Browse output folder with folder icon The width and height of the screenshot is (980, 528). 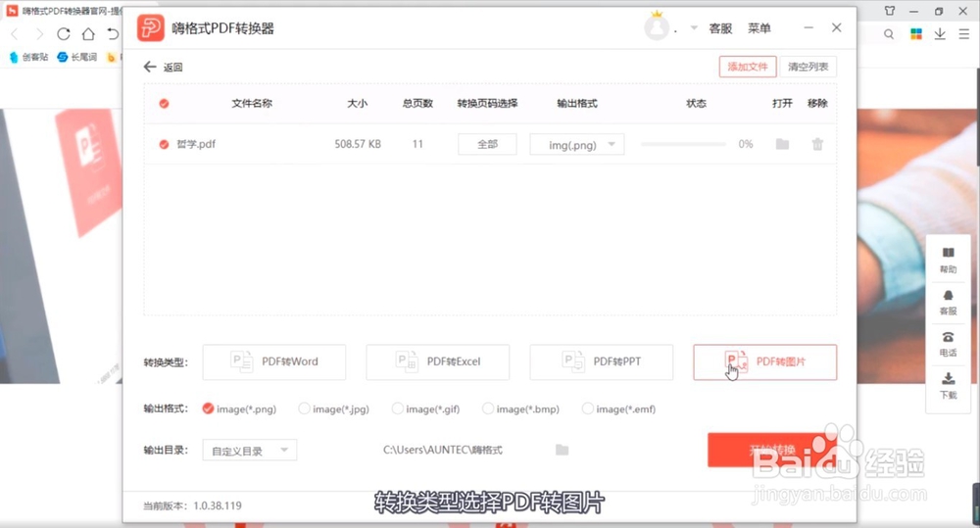pyautogui.click(x=562, y=450)
